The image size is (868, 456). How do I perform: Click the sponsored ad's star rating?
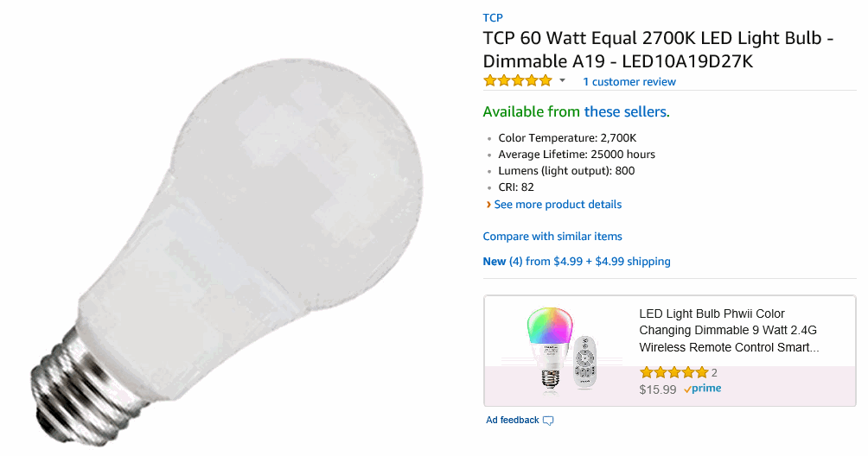[673, 373]
